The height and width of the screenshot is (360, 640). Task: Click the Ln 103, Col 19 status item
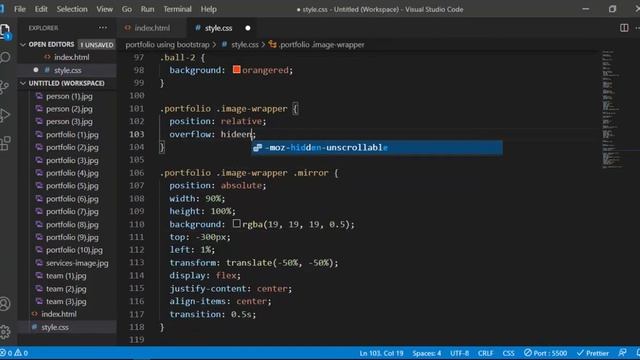381,353
